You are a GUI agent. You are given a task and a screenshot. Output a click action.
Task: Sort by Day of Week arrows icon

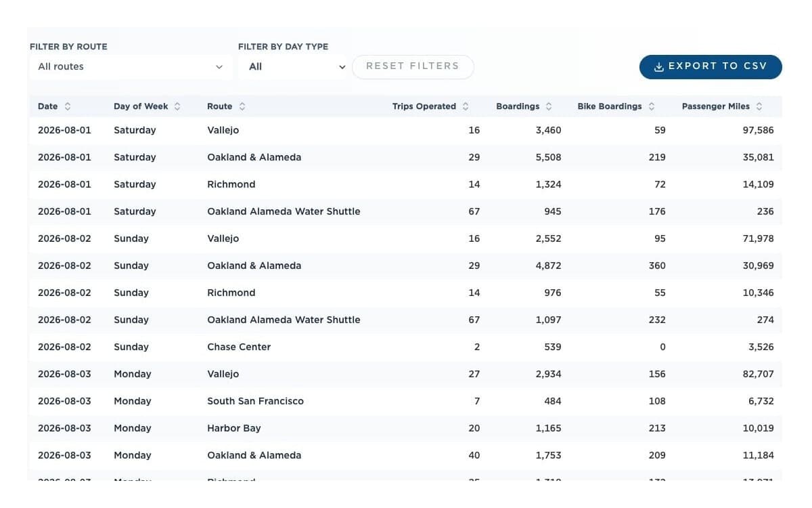[x=177, y=106]
